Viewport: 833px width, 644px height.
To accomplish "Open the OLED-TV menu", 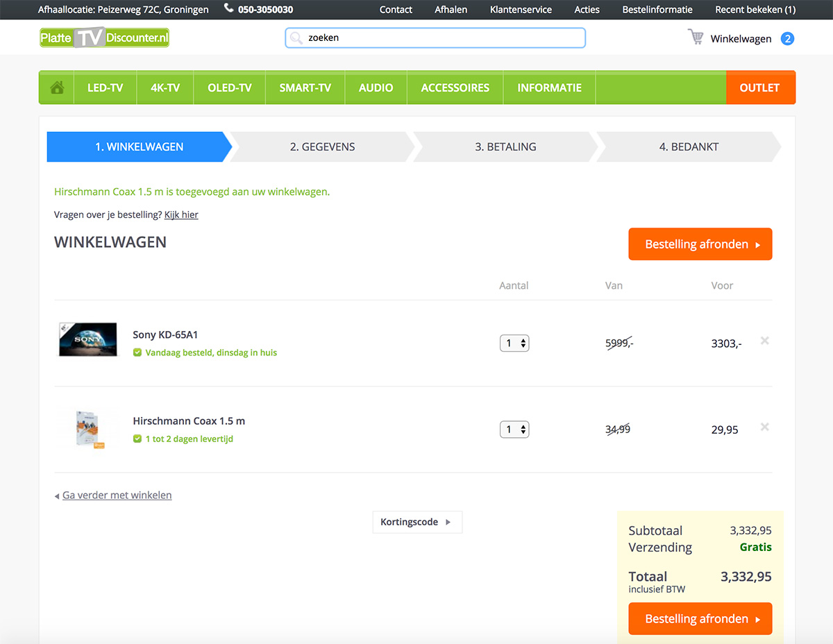I will 230,87.
